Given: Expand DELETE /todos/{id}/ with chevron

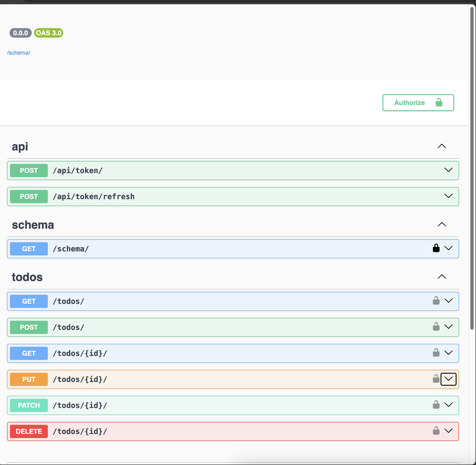Looking at the screenshot, I should click(x=448, y=431).
